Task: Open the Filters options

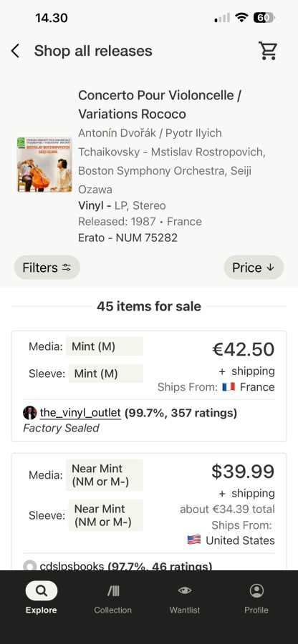Action: click(x=47, y=268)
